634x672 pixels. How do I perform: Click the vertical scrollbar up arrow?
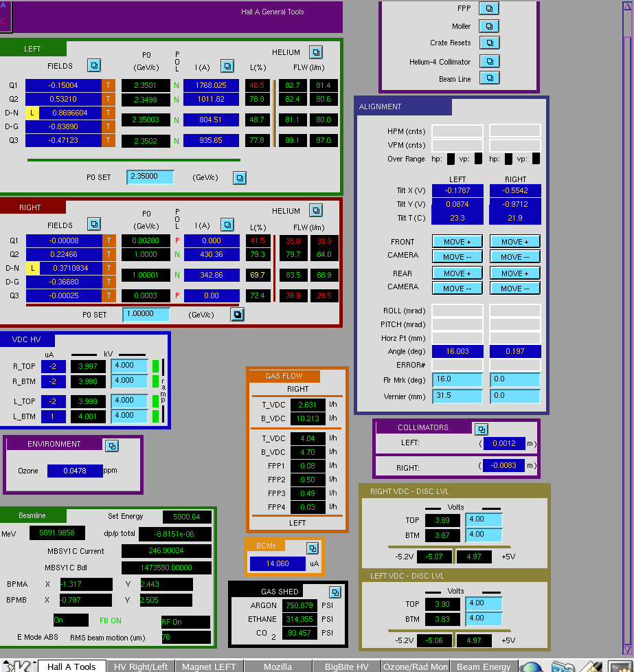628,6
